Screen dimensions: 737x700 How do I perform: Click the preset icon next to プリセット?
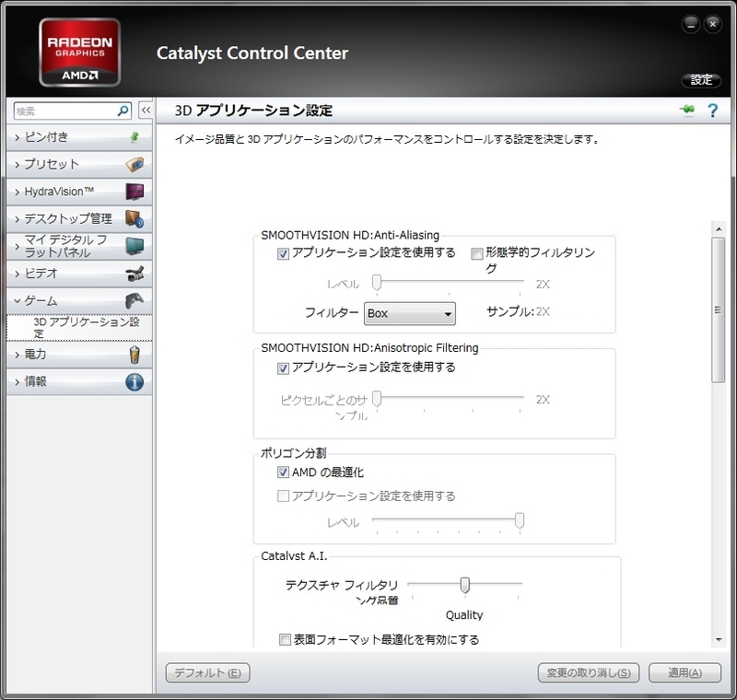(x=135, y=165)
